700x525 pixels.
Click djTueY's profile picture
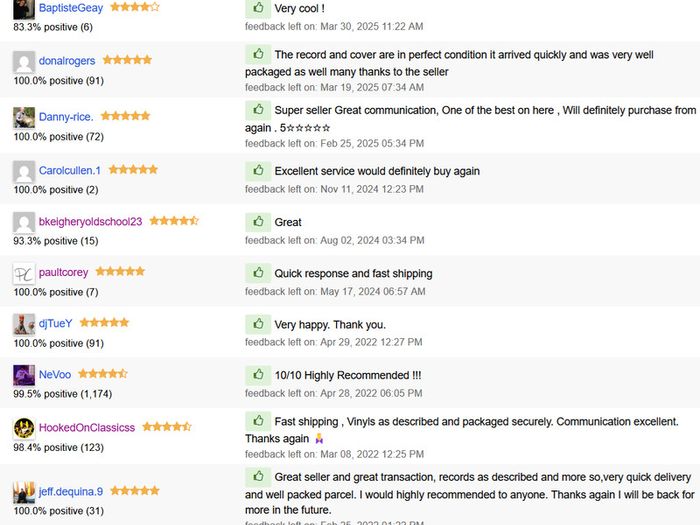(x=24, y=324)
